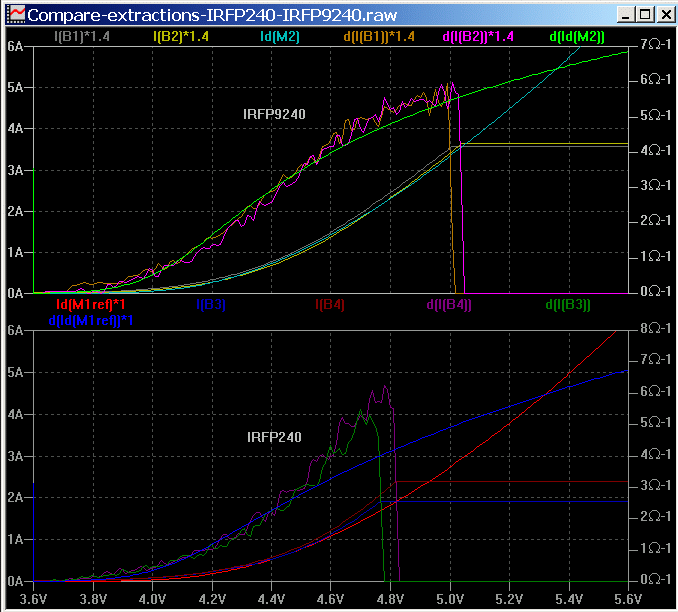Maximize the Compare-extractions waveform window
Image resolution: width=678 pixels, height=612 pixels.
[x=645, y=15]
